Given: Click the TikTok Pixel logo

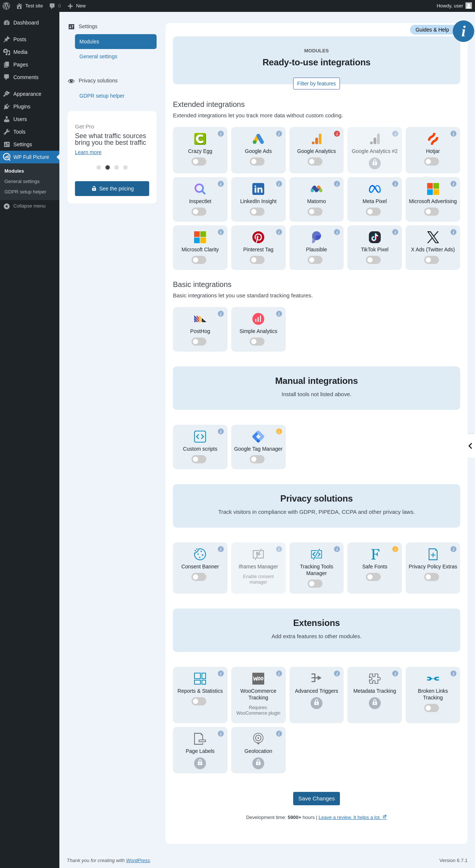Looking at the screenshot, I should pyautogui.click(x=375, y=237).
